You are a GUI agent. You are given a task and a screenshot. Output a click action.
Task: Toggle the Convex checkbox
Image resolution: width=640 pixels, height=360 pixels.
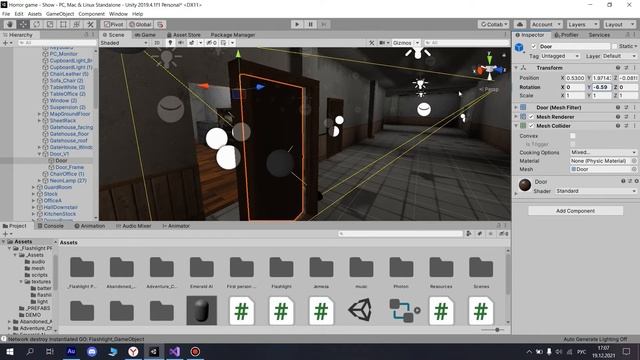pos(573,136)
